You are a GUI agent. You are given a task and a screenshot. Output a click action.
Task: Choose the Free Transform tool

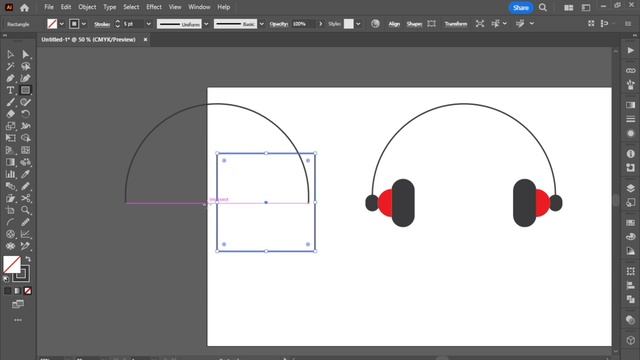(10, 138)
